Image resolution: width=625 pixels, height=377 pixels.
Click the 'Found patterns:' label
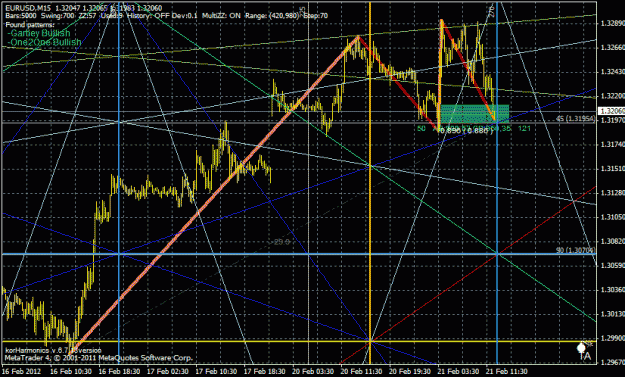30,25
